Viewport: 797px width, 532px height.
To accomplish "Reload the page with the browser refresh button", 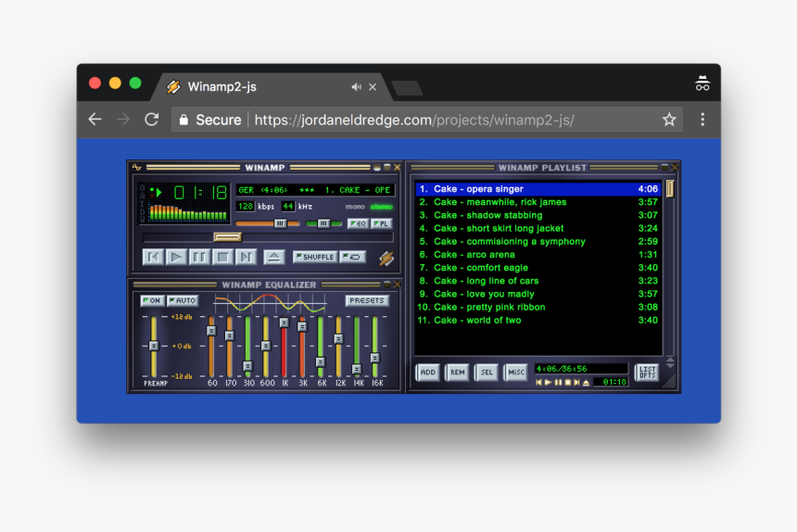I will tap(151, 120).
